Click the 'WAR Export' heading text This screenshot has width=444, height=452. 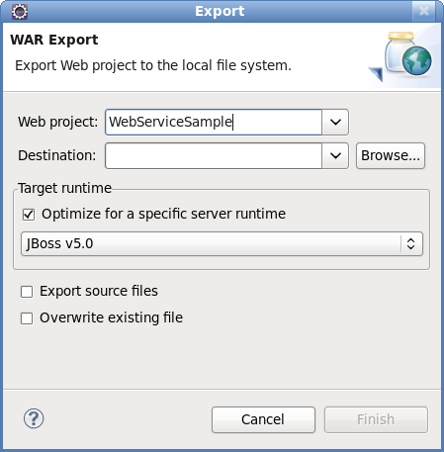tap(54, 40)
